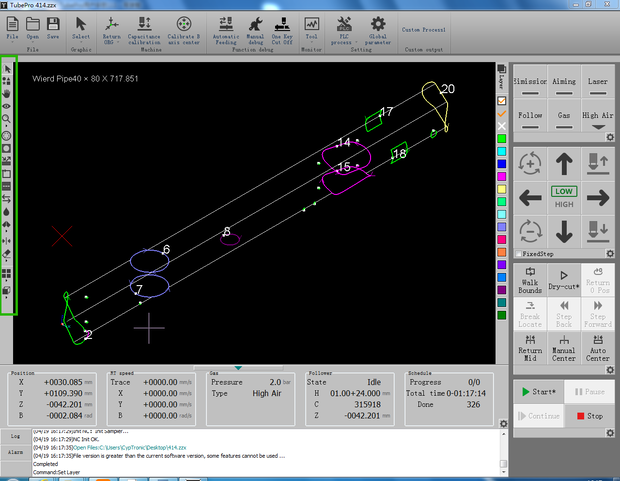
Task: Expand the High Air dropdown arrow
Action: (598, 127)
